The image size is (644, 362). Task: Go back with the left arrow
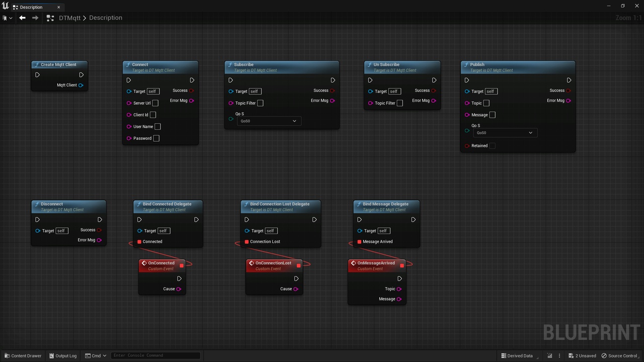[22, 18]
